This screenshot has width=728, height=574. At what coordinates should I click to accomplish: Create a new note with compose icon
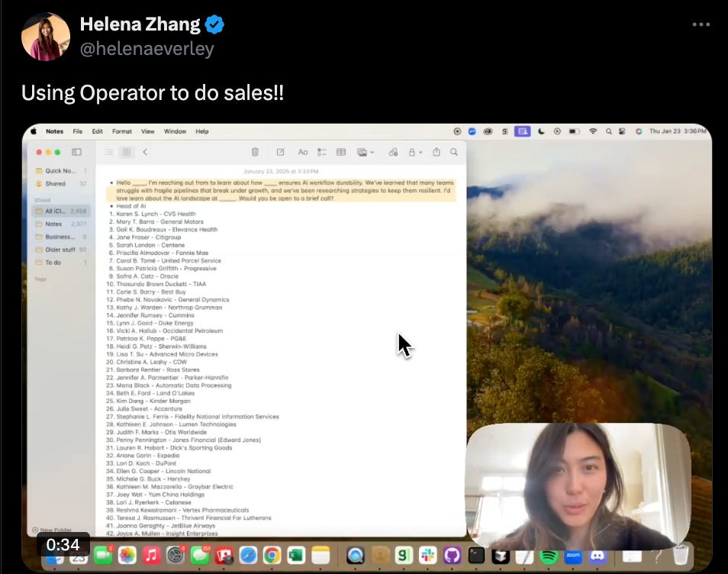[280, 152]
